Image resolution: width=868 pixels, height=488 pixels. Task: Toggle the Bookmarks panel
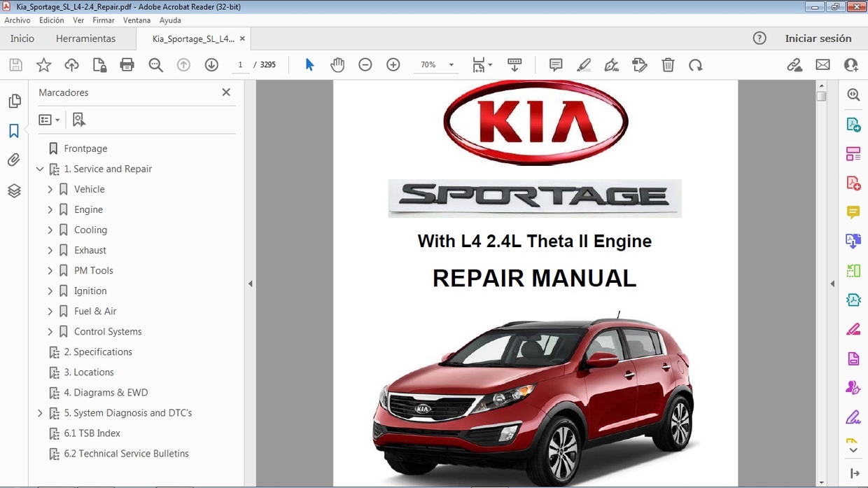pyautogui.click(x=14, y=130)
